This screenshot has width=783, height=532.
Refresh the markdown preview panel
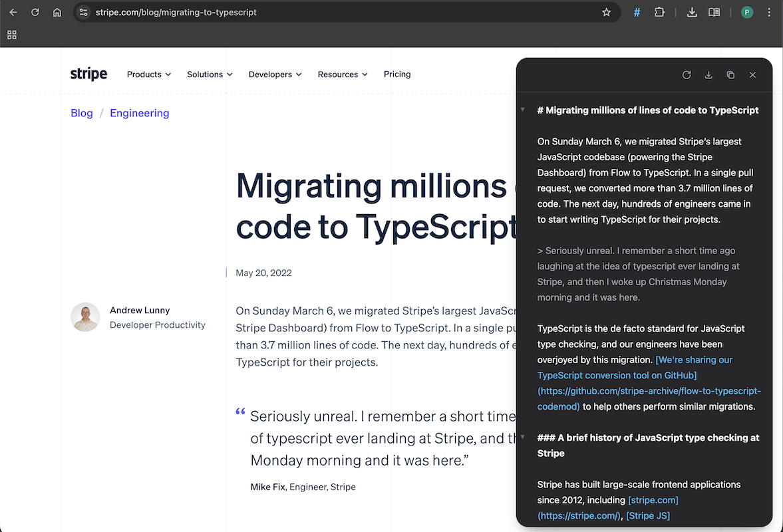(x=687, y=74)
